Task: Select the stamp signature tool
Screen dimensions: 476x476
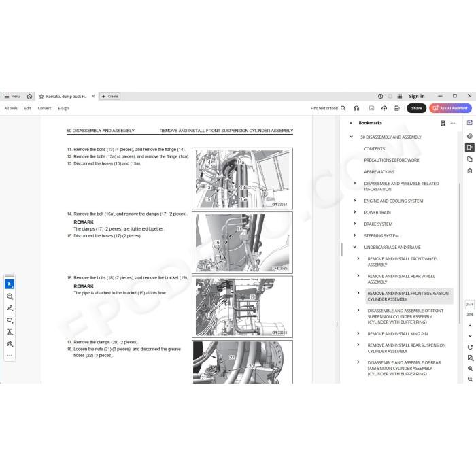Action: pyautogui.click(x=10, y=344)
